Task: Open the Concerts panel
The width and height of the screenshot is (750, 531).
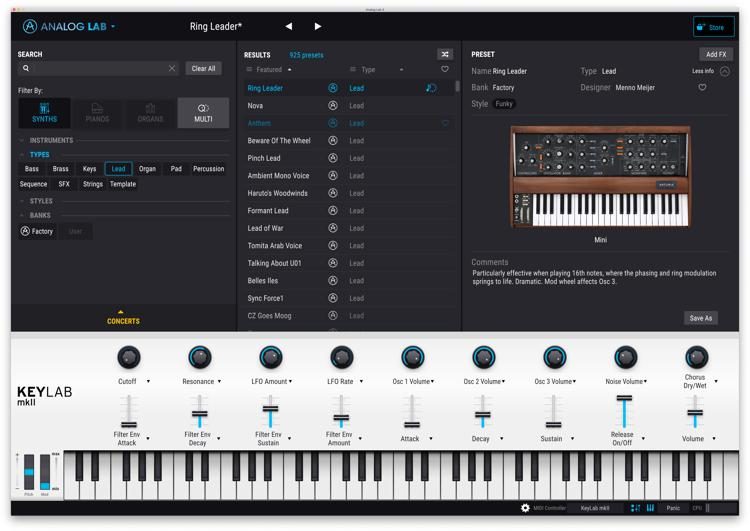Action: [123, 318]
